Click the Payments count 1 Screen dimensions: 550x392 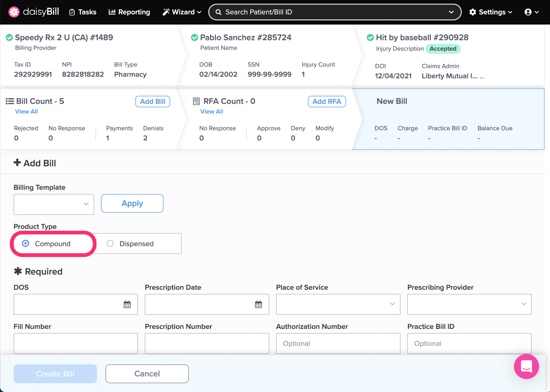pos(108,138)
